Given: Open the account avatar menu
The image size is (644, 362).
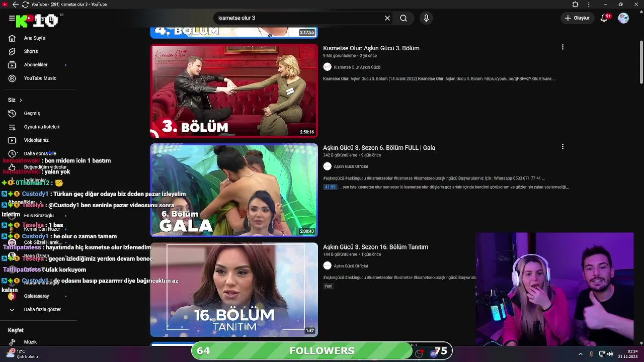Looking at the screenshot, I should (623, 18).
